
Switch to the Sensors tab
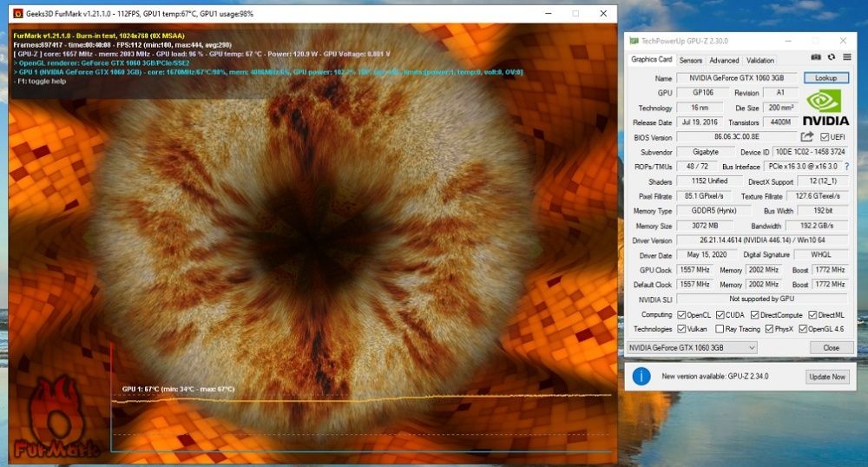tap(690, 60)
